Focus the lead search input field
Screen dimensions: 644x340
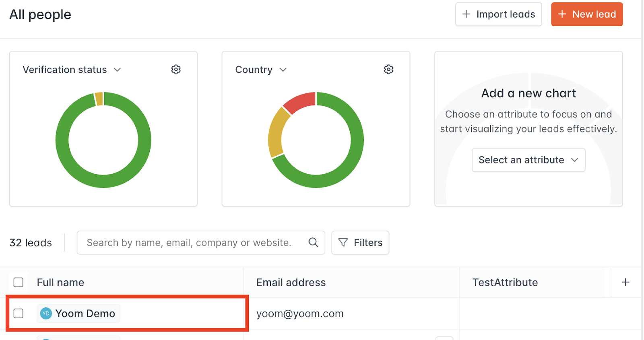(189, 243)
